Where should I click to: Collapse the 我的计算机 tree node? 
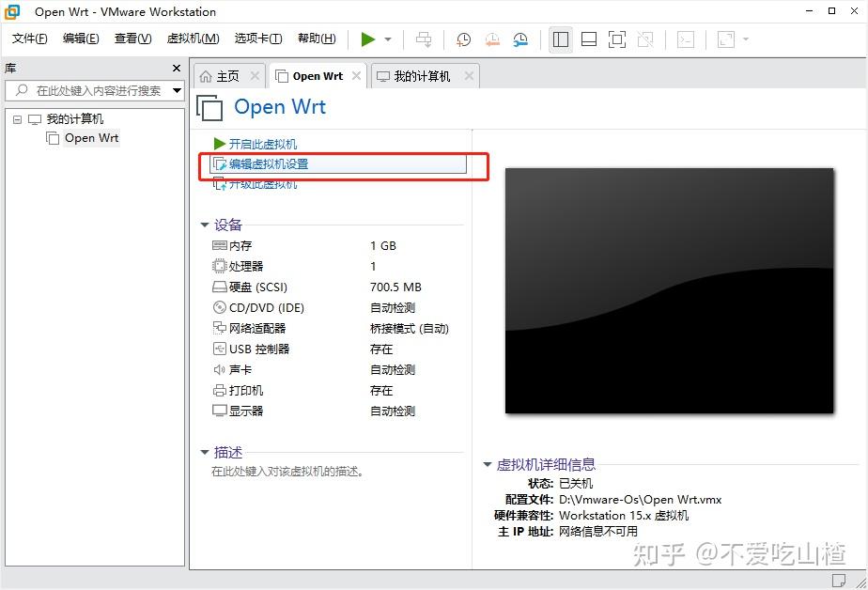click(x=17, y=119)
